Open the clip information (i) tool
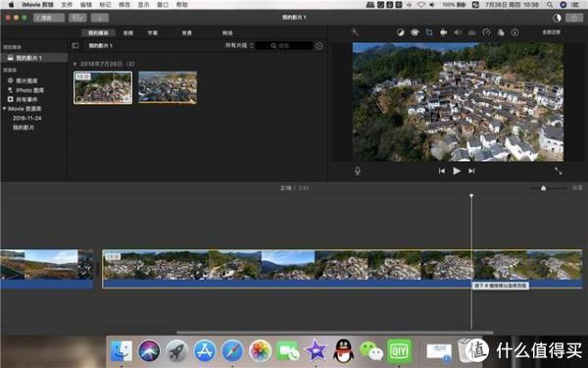This screenshot has width=588, height=368. tap(514, 32)
